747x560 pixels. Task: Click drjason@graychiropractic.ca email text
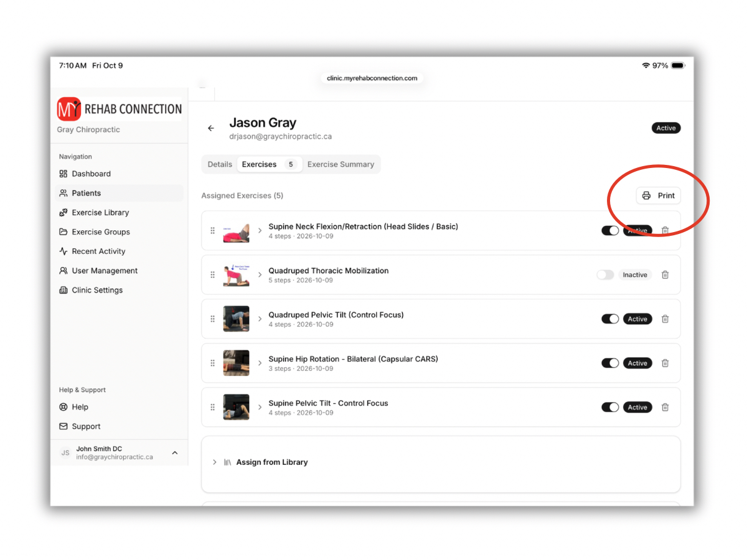coord(281,136)
